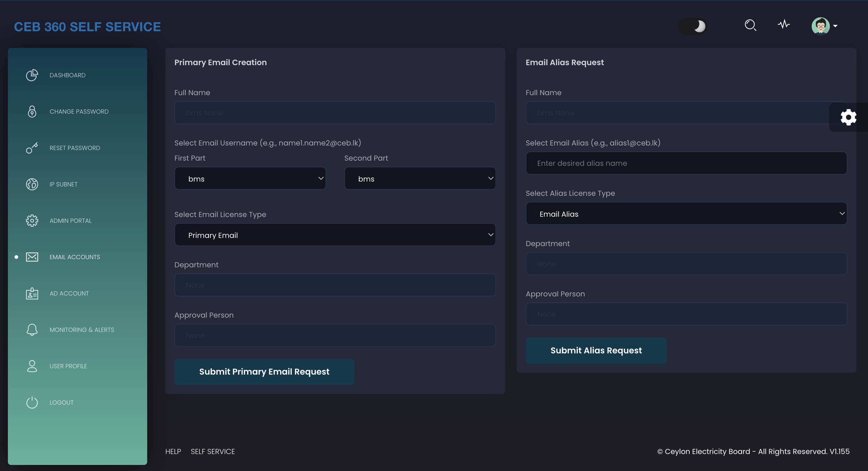Click the Change Password lock icon
This screenshot has height=471, width=868.
click(x=32, y=112)
